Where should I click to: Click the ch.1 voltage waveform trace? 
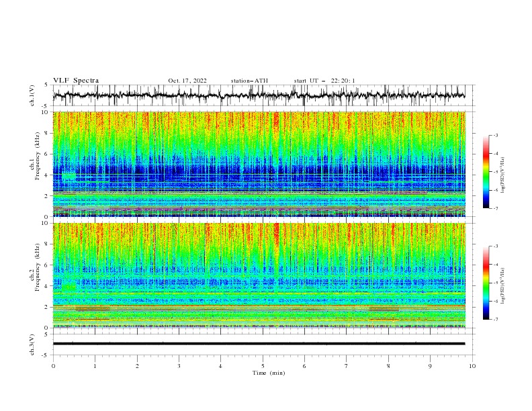[x=259, y=95]
